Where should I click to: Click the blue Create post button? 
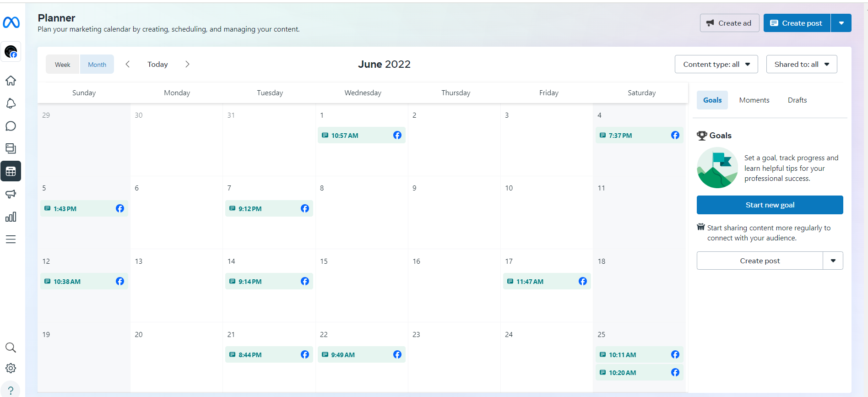[797, 23]
